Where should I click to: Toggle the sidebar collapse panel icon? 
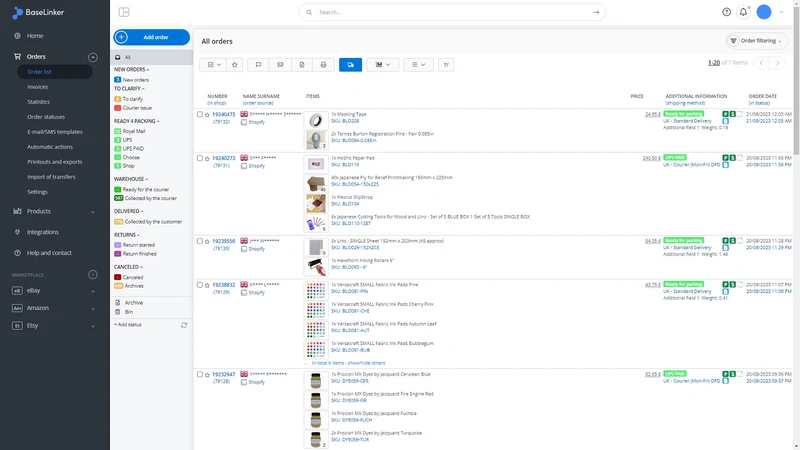124,12
